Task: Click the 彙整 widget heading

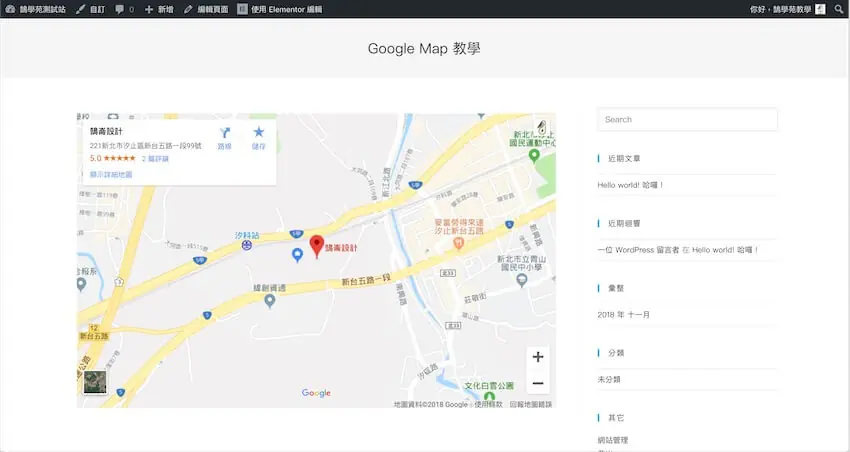Action: click(x=616, y=288)
